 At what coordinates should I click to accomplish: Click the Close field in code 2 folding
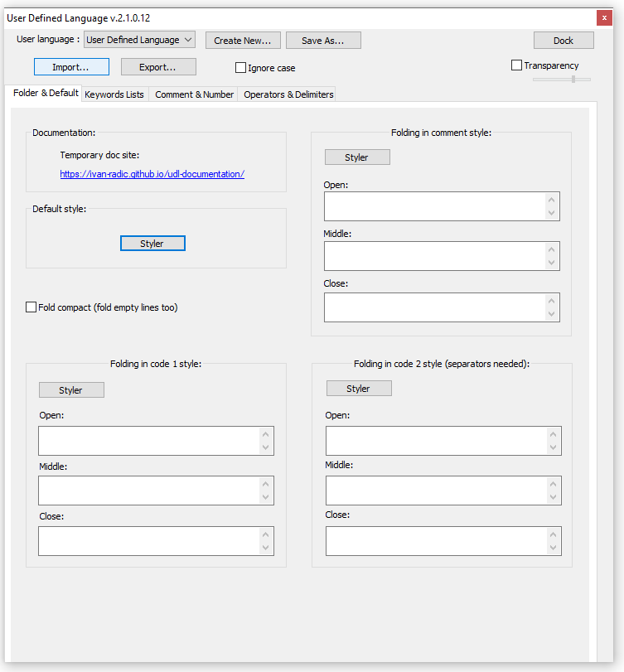pos(436,540)
